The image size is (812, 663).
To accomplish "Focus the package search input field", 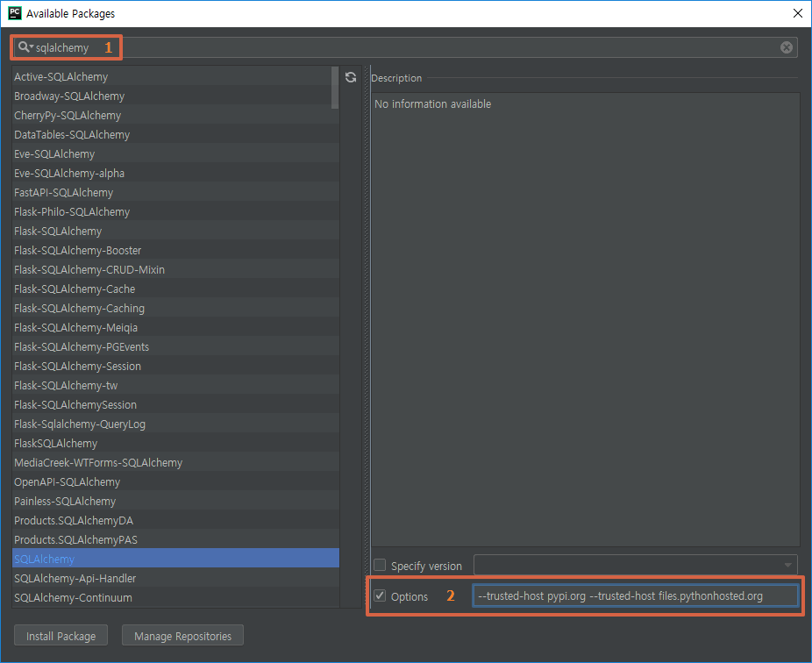I will [405, 47].
